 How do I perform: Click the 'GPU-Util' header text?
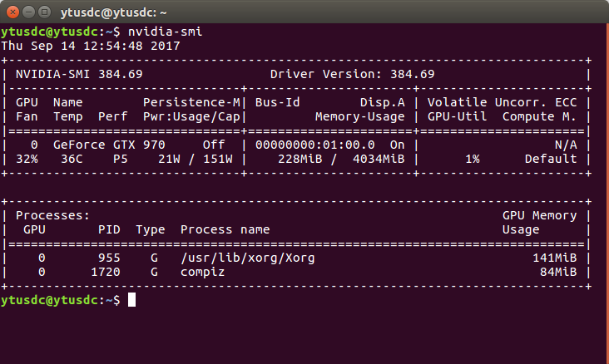click(x=457, y=116)
